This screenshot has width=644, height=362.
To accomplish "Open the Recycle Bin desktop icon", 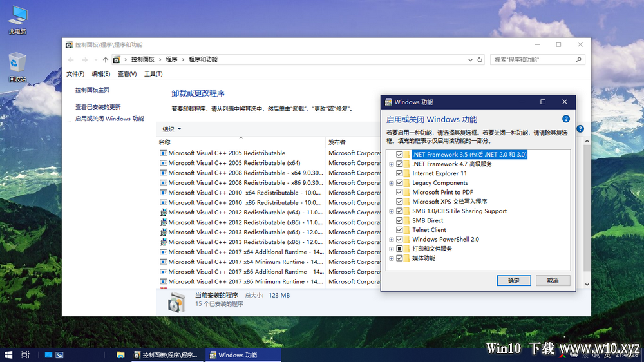I will 17,67.
